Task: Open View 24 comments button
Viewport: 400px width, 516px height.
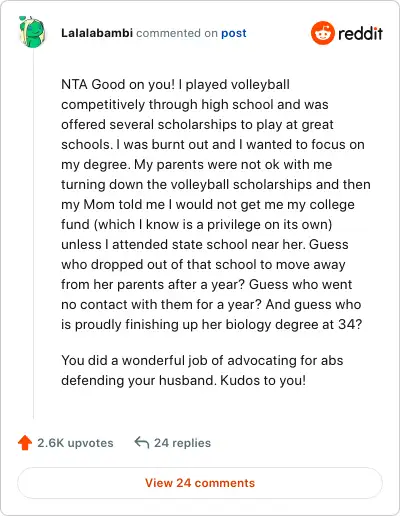Action: pos(200,483)
